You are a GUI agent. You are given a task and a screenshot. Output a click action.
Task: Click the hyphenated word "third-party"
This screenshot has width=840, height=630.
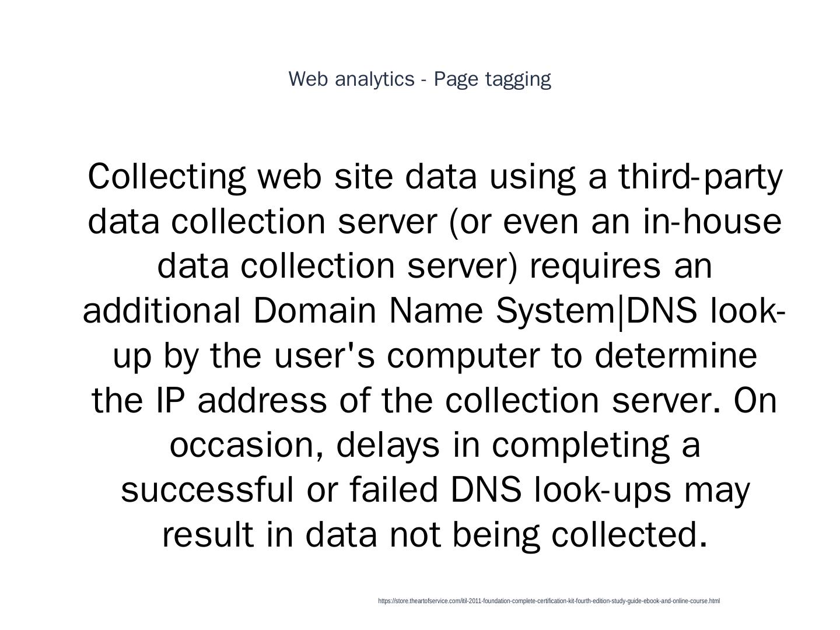tap(700, 176)
